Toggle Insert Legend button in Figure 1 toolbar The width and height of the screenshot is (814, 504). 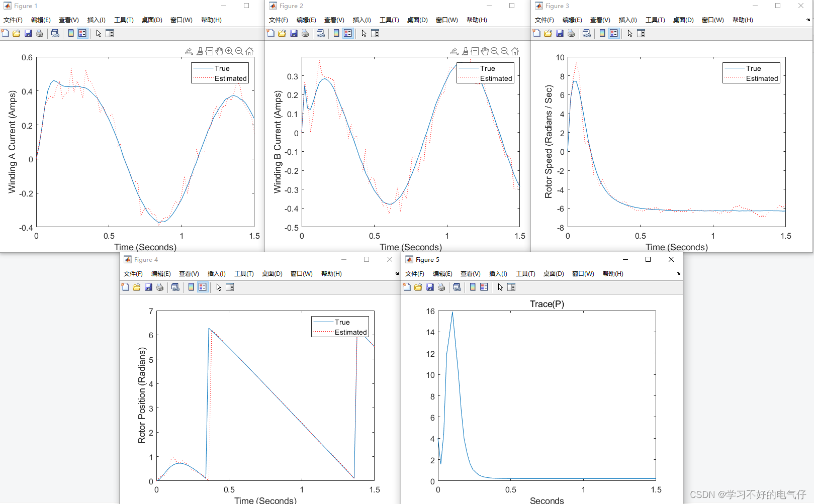[82, 33]
